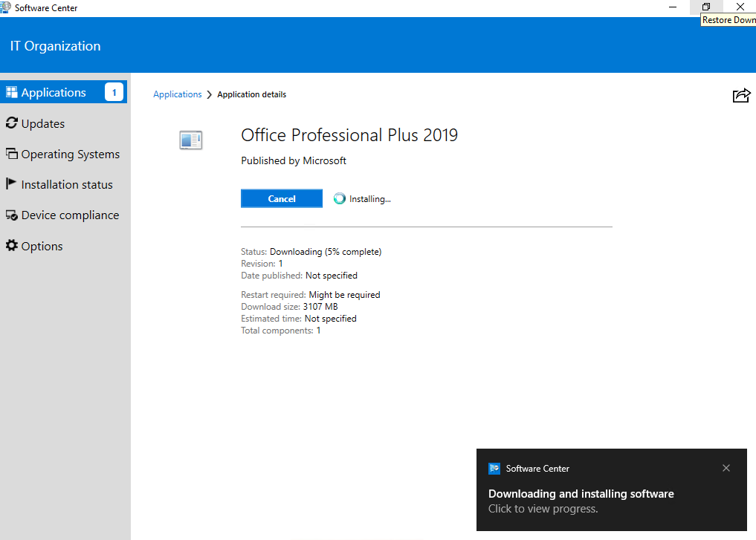This screenshot has width=756, height=540.
Task: Open the Applications section in sidebar
Action: [x=63, y=92]
